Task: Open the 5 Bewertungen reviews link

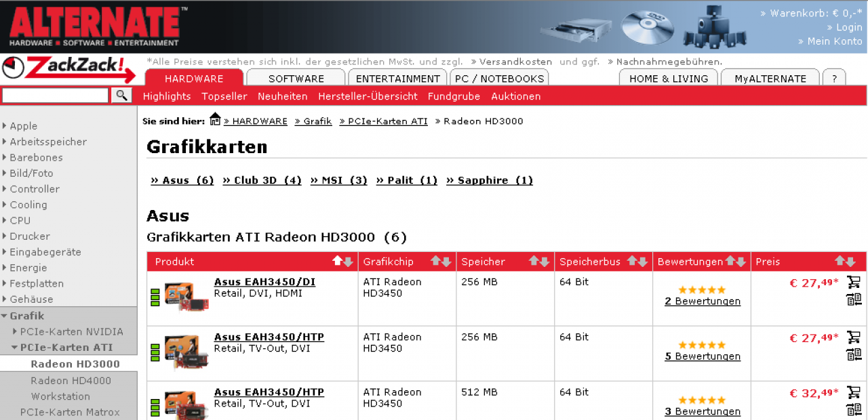Action: click(x=703, y=356)
